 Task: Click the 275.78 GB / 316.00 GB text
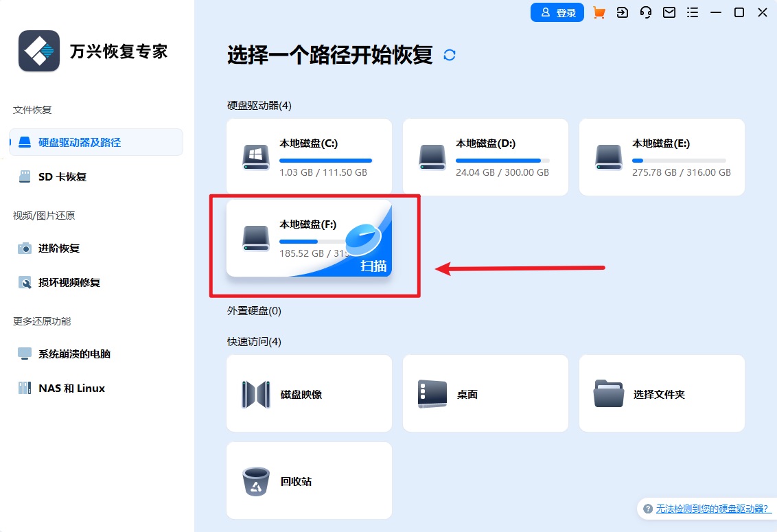[682, 172]
